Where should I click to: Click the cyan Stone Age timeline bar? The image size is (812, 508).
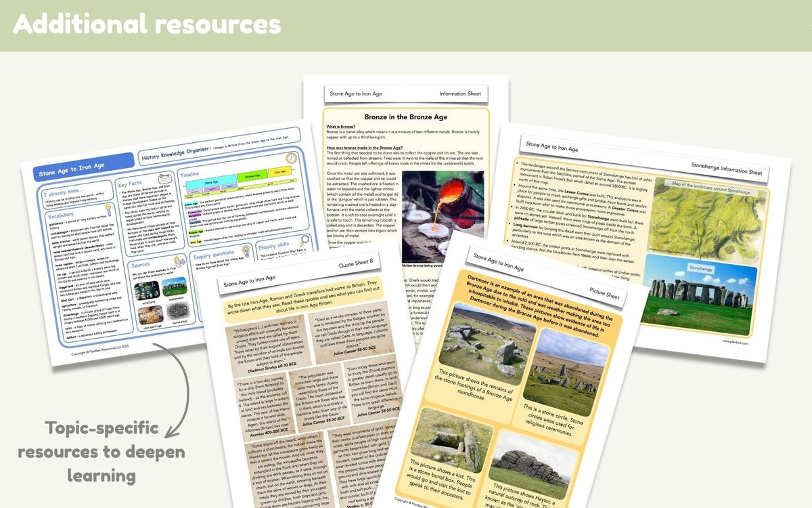212,183
